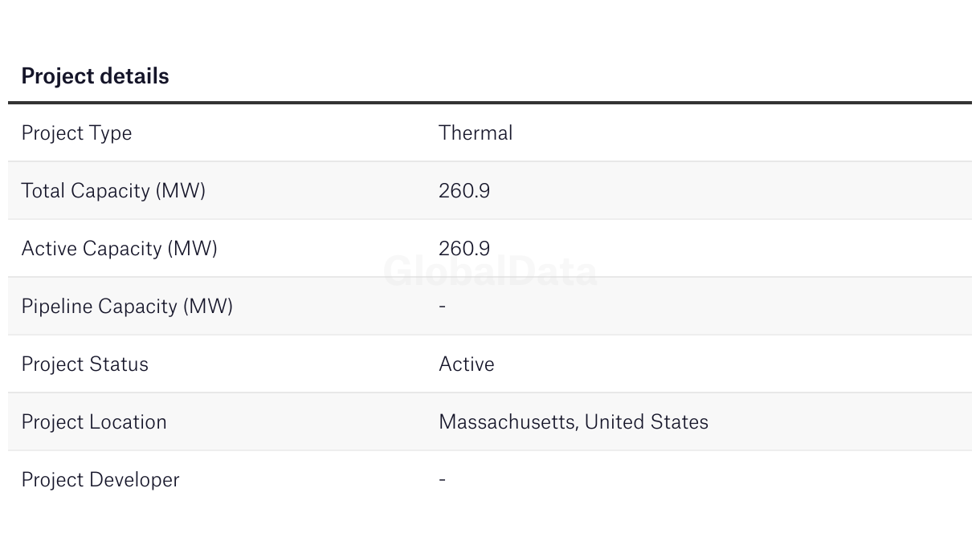Viewport: 980px width, 541px height.
Task: Select the Pipeline Capacity (MW) label
Action: (127, 307)
